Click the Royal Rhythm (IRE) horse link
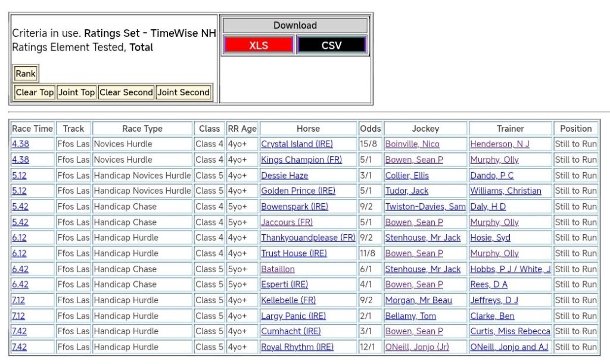Screen dimensions: 610x364 [297, 347]
